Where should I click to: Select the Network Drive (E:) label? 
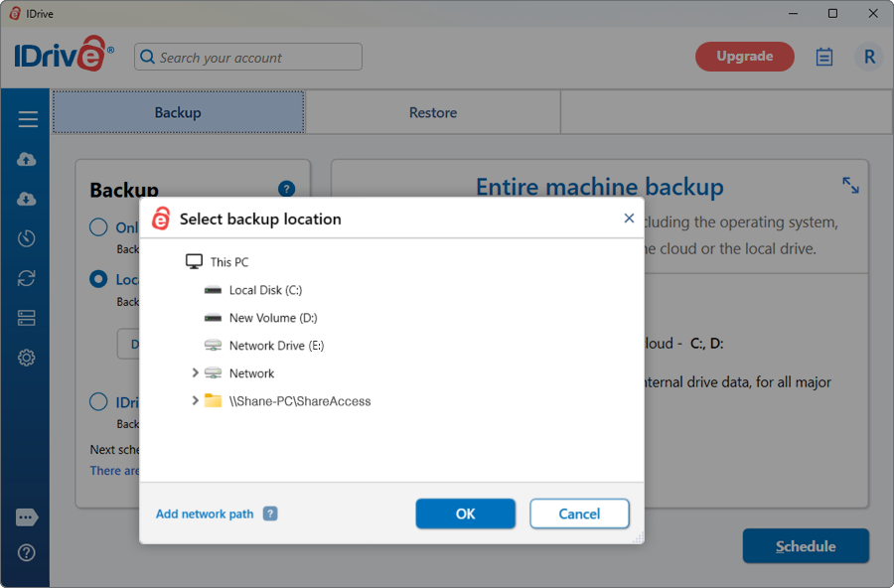tap(276, 346)
